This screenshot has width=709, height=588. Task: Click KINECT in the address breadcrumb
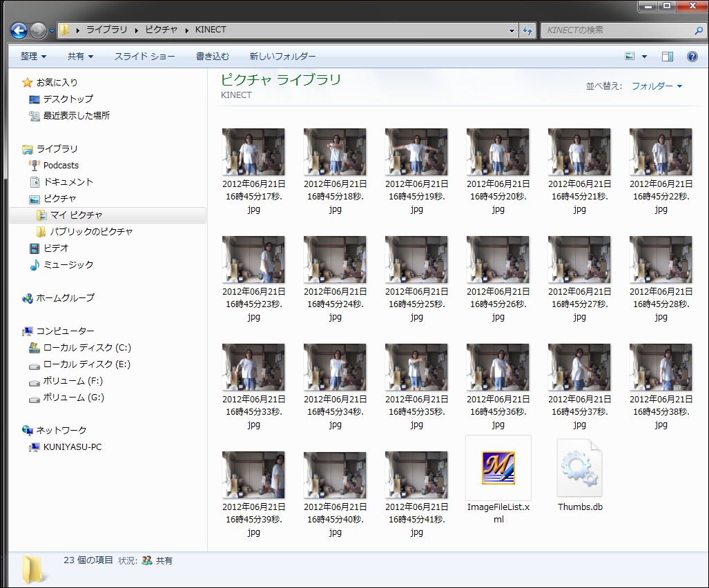(211, 30)
